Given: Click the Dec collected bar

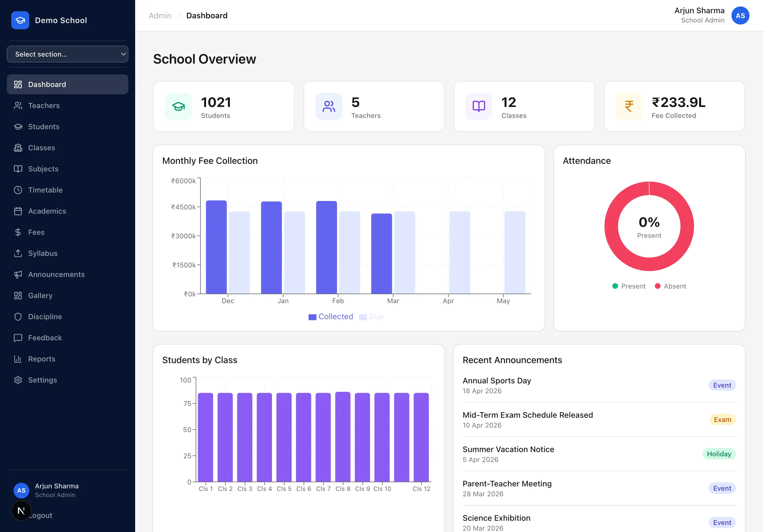Looking at the screenshot, I should [x=216, y=247].
